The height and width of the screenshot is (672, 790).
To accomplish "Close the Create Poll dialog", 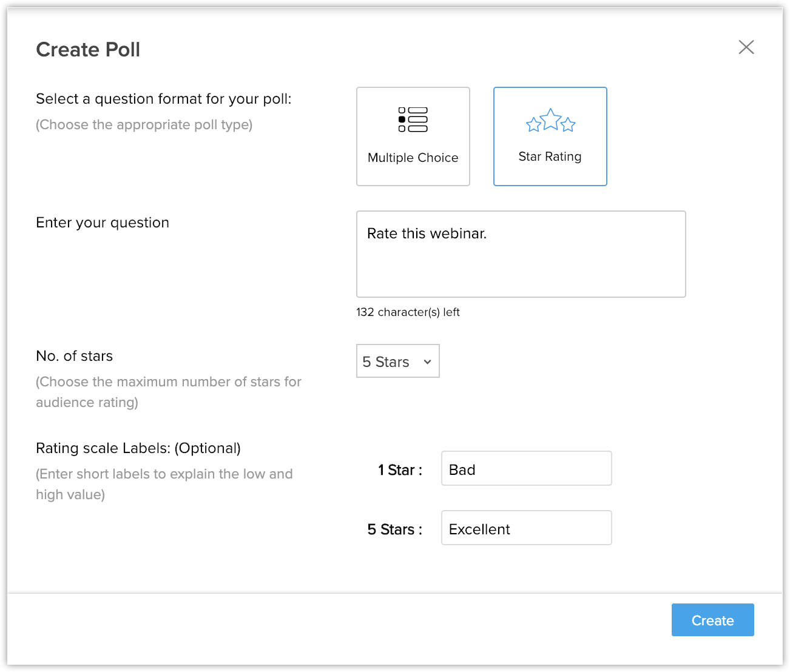I will pos(746,47).
